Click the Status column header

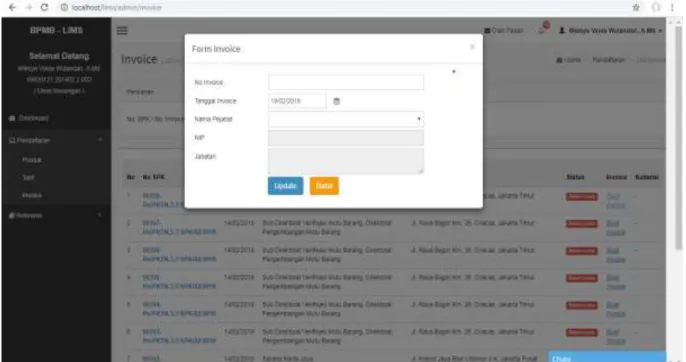click(x=575, y=177)
